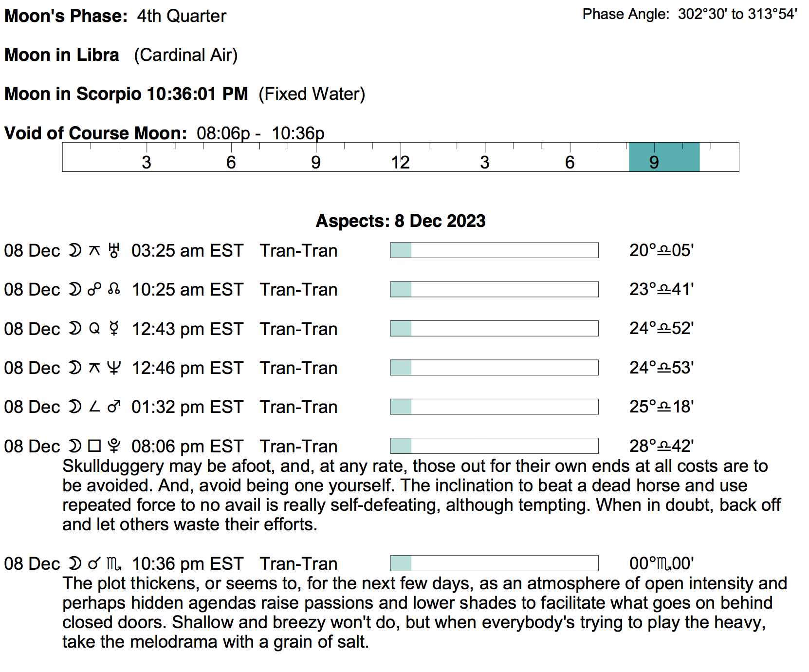Screen dimensions: 809x672
Task: Click the square aspect symbol at 08:06 pm
Action: click(94, 446)
